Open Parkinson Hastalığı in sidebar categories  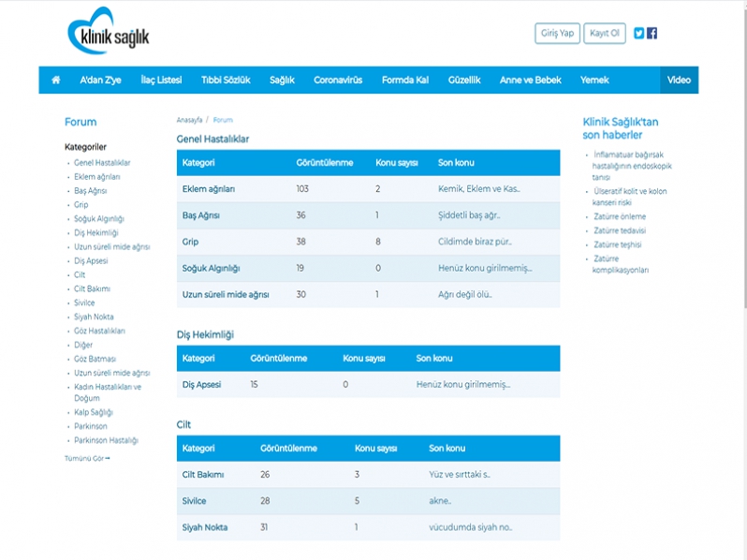[x=106, y=440]
